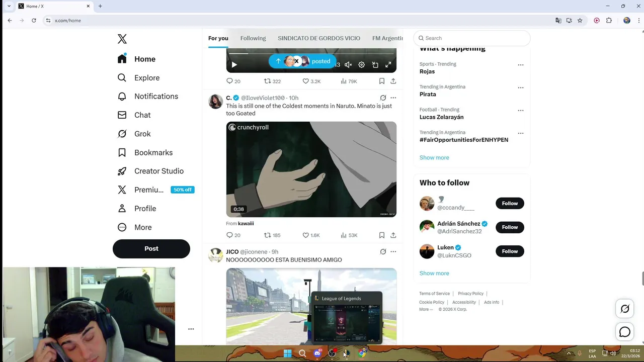Screen dimensions: 644x362
Task: View analytics showing 79K views
Action: click(x=349, y=81)
